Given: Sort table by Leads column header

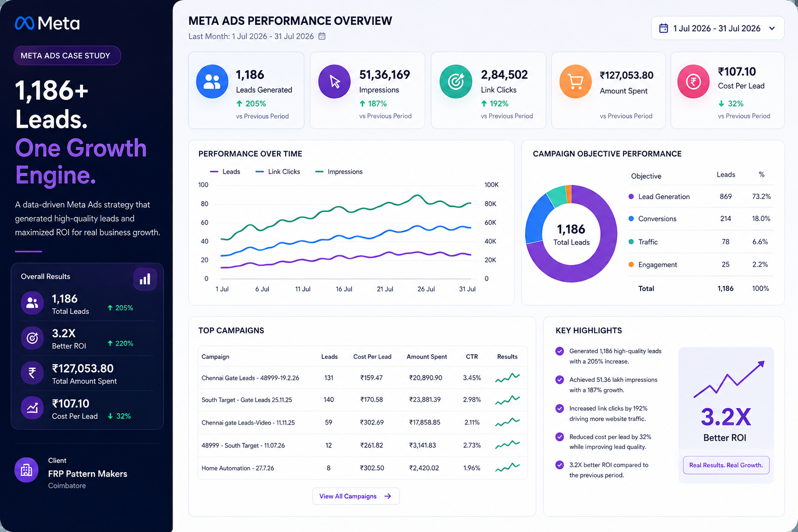Looking at the screenshot, I should 329,356.
